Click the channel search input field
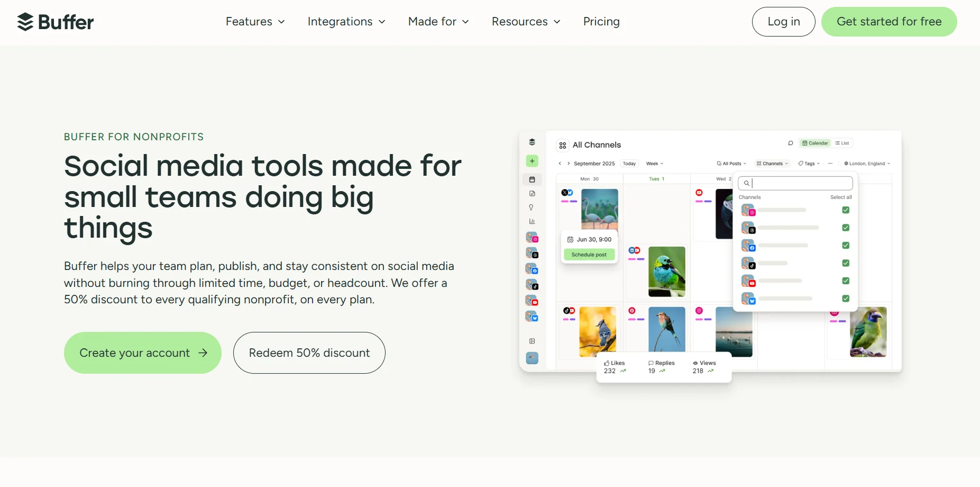 click(x=795, y=183)
